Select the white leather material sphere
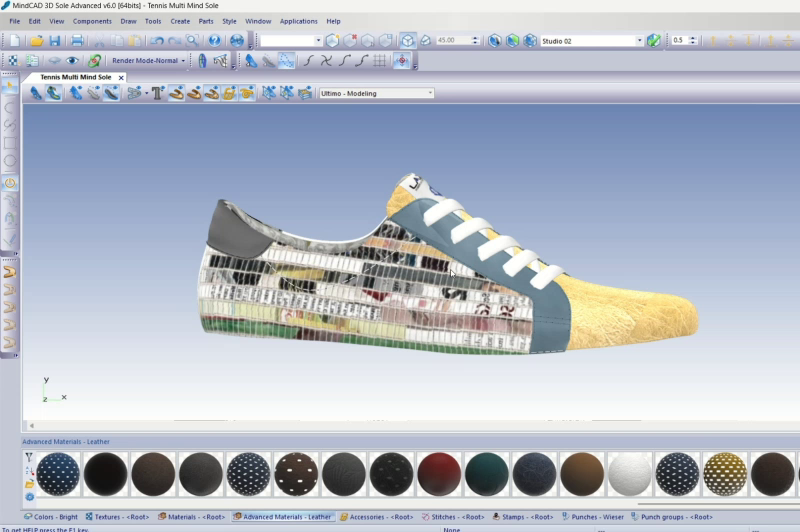The width and height of the screenshot is (800, 532). [x=630, y=474]
